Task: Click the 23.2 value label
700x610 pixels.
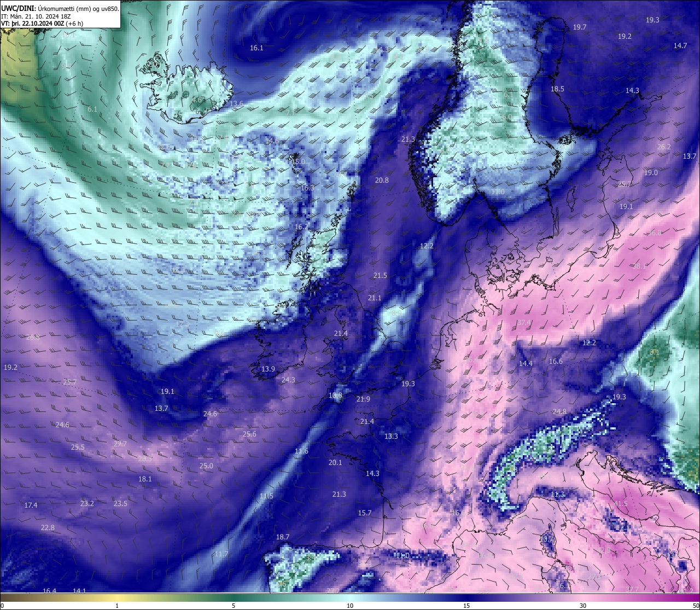Action: 87,503
